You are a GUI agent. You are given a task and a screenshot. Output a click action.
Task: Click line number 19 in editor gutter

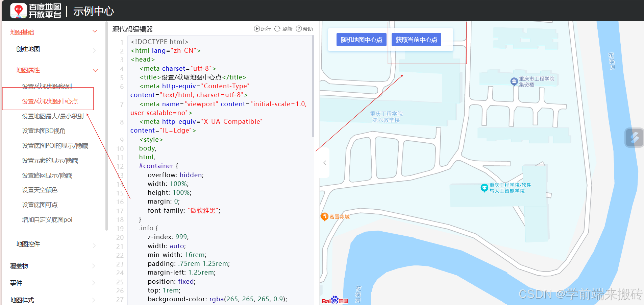pyautogui.click(x=120, y=229)
